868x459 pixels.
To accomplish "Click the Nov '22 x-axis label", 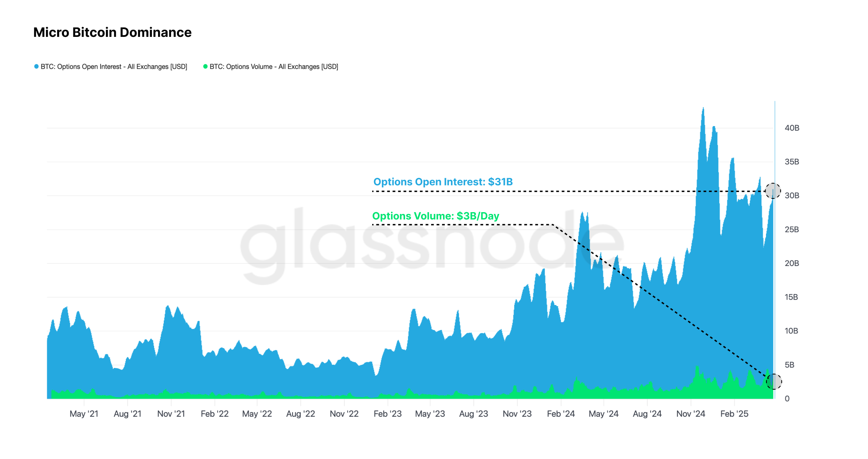I will pos(344,414).
